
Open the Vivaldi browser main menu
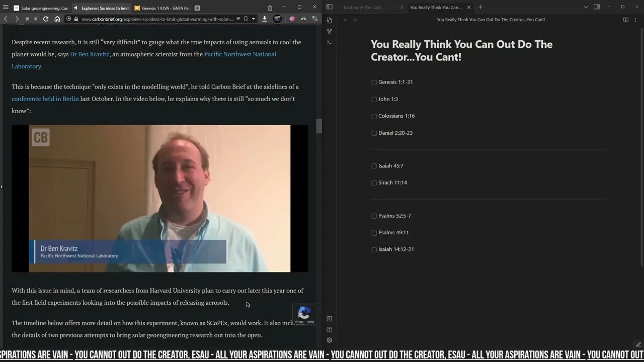pyautogui.click(x=6, y=8)
